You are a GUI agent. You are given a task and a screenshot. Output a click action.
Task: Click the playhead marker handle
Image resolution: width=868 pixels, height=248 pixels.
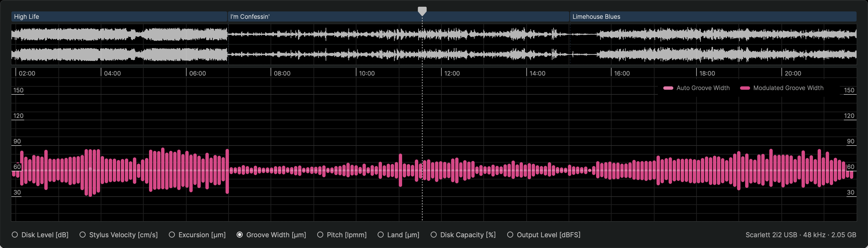(422, 11)
